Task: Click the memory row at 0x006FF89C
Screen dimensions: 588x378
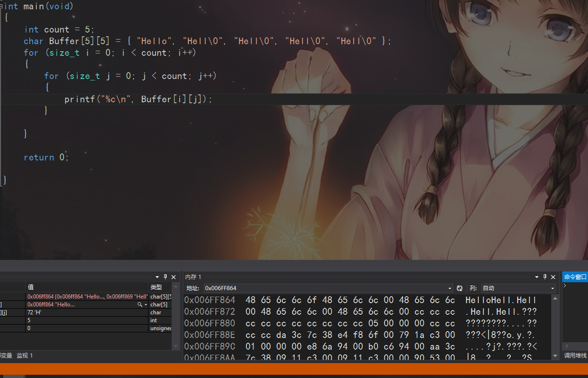Action: point(361,346)
